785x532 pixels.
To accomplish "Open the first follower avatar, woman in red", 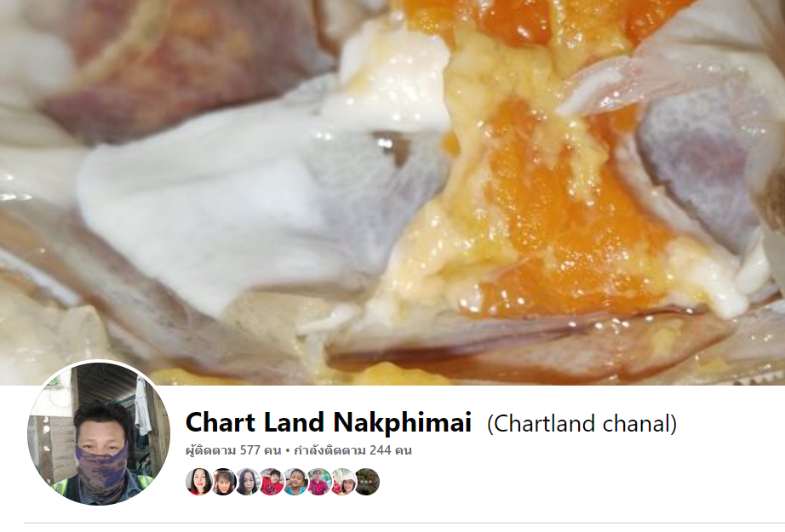I will pyautogui.click(x=198, y=482).
